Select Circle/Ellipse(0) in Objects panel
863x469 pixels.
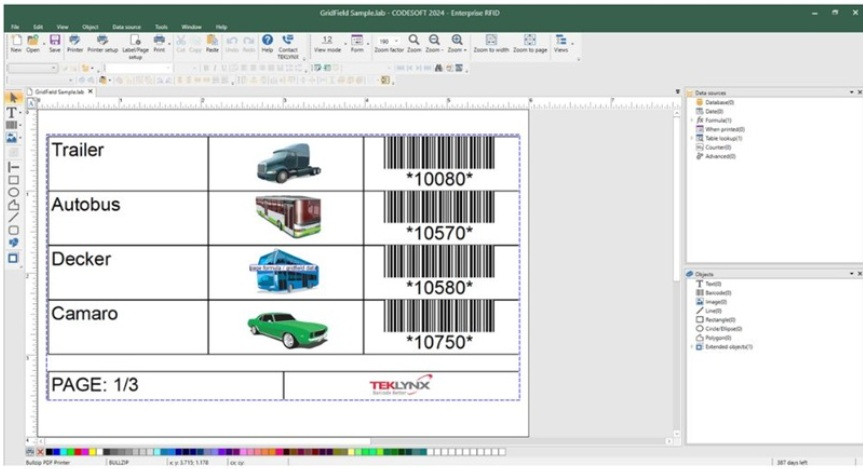(x=719, y=329)
